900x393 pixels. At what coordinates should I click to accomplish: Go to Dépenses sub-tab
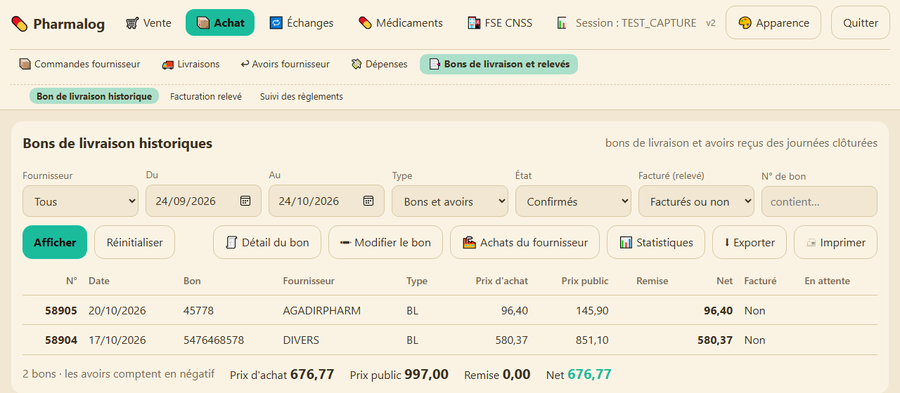(x=379, y=64)
